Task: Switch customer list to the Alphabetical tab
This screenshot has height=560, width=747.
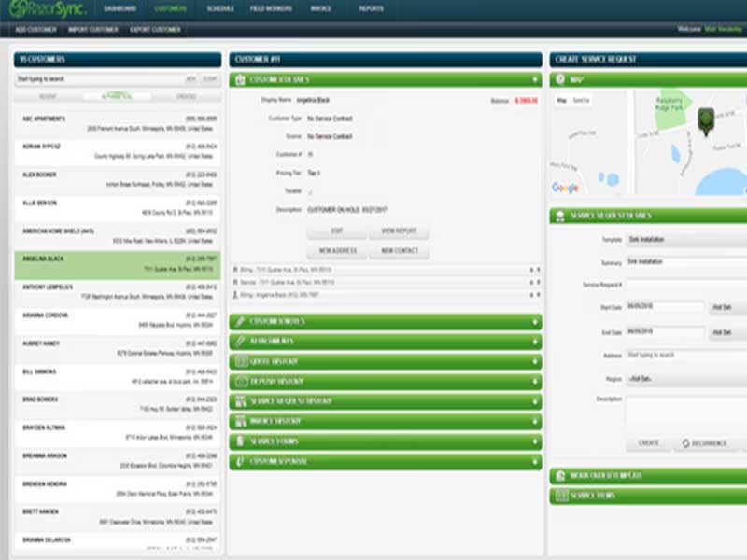Action: pos(118,97)
